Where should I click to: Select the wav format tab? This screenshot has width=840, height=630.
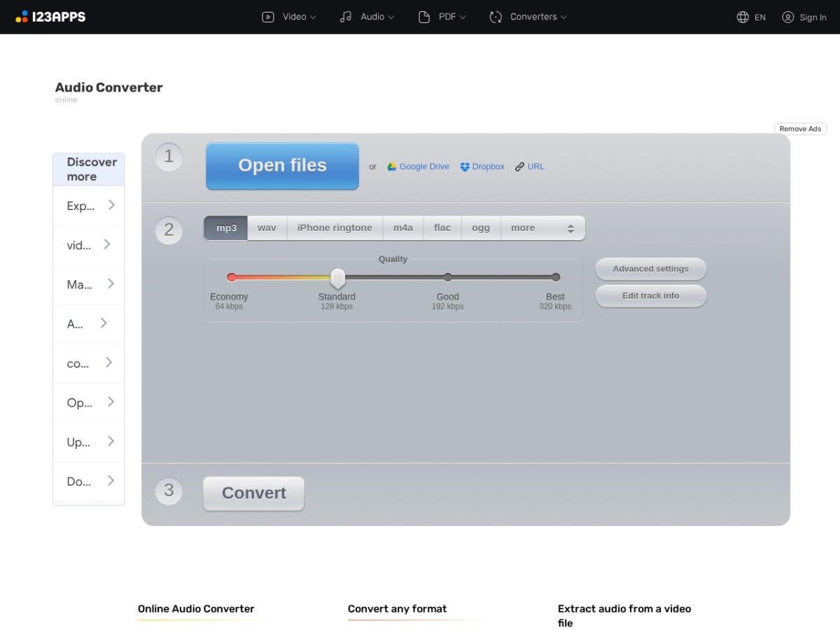point(267,228)
